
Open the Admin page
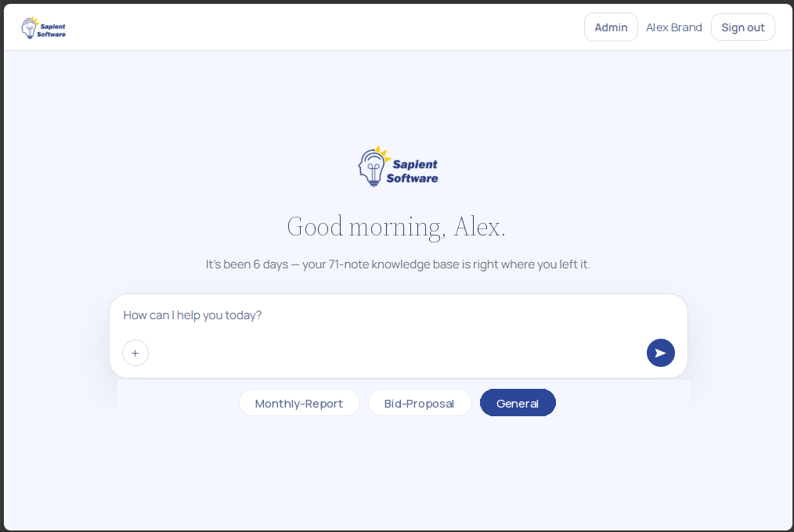tap(611, 27)
